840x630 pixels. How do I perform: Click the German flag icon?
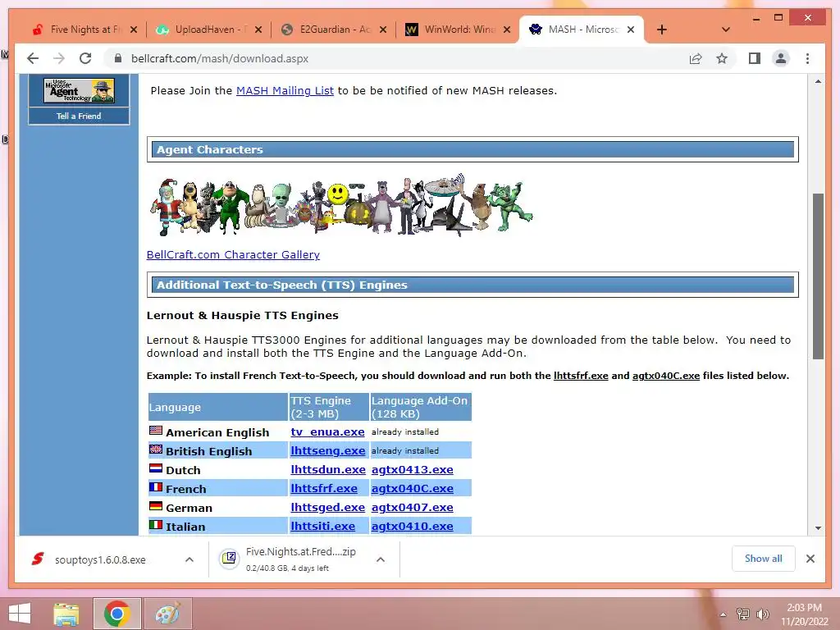(x=156, y=505)
